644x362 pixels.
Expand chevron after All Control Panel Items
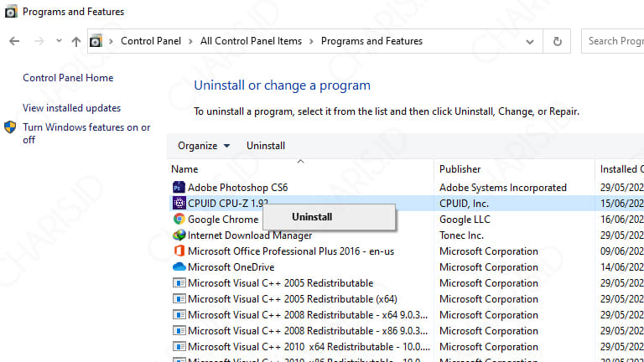tap(311, 41)
